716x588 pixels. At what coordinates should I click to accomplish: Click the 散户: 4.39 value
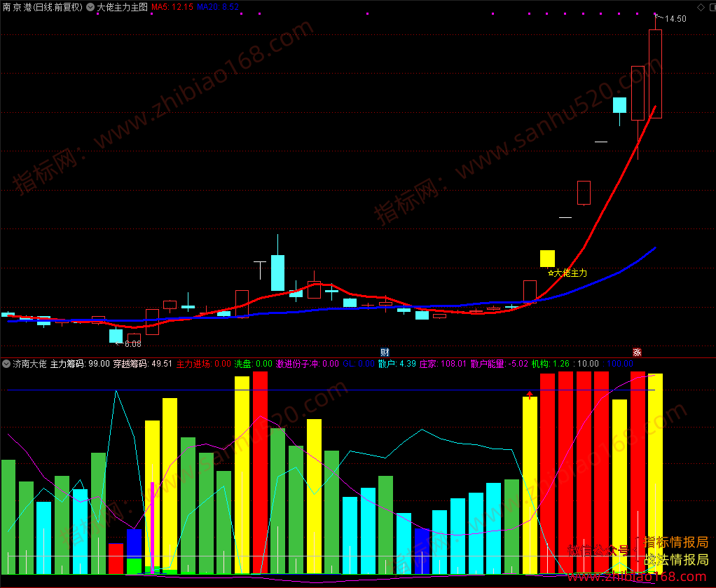397,364
